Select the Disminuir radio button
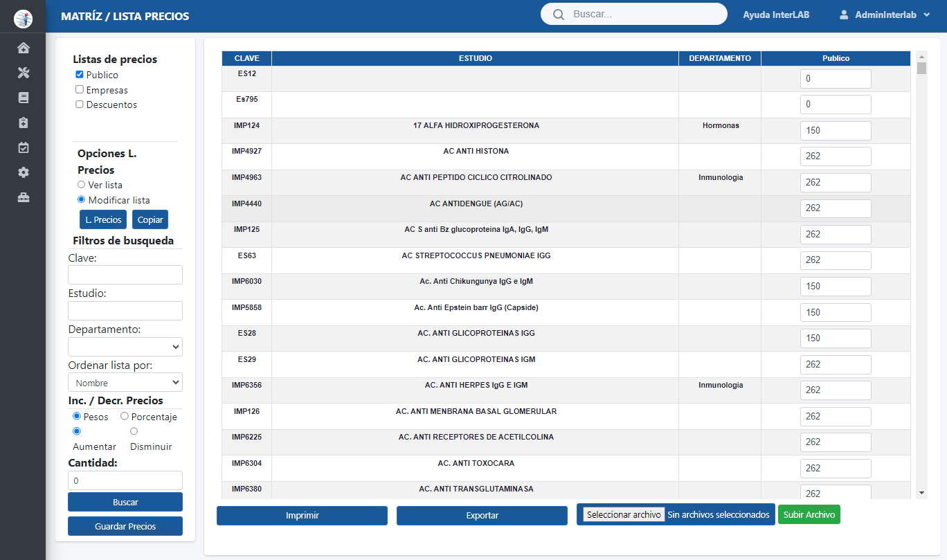Image resolution: width=947 pixels, height=560 pixels. click(x=134, y=431)
